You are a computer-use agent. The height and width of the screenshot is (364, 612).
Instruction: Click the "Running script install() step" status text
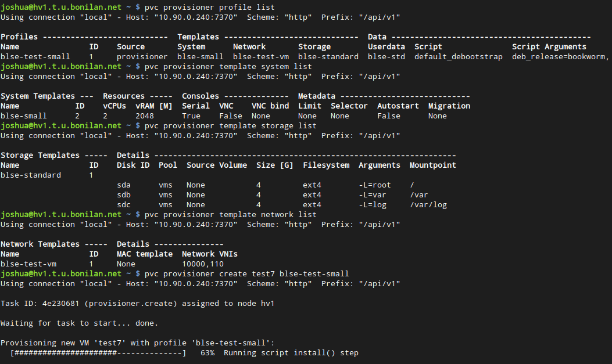tap(291, 353)
